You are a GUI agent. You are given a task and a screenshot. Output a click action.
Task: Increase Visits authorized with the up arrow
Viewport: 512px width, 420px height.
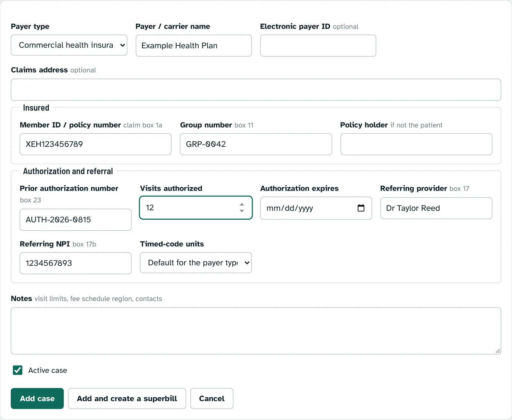[242, 205]
